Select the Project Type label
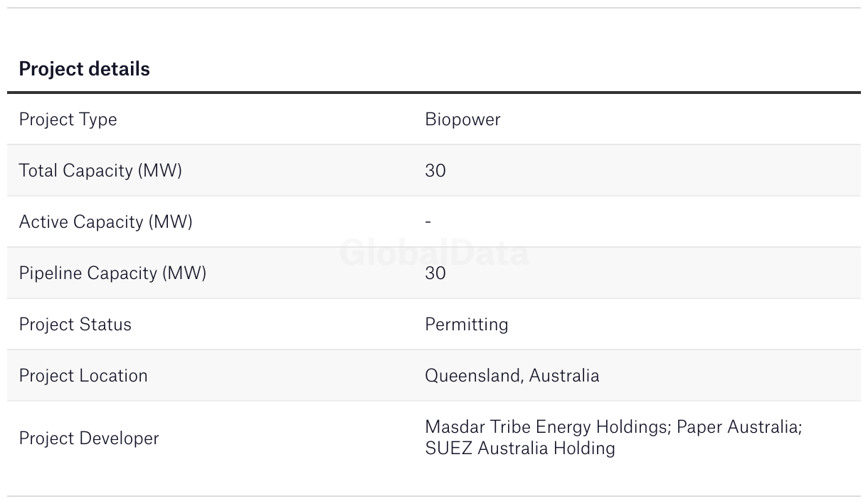 68,120
